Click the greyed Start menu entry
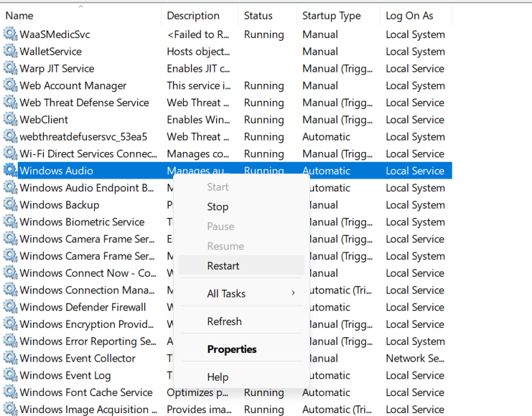The width and height of the screenshot is (532, 416). coord(241,187)
